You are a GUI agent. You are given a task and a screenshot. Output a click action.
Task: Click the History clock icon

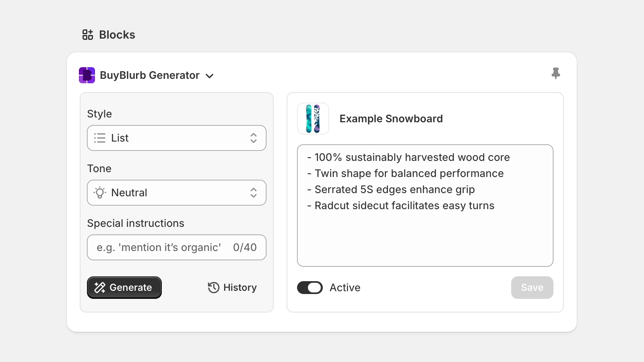click(213, 288)
